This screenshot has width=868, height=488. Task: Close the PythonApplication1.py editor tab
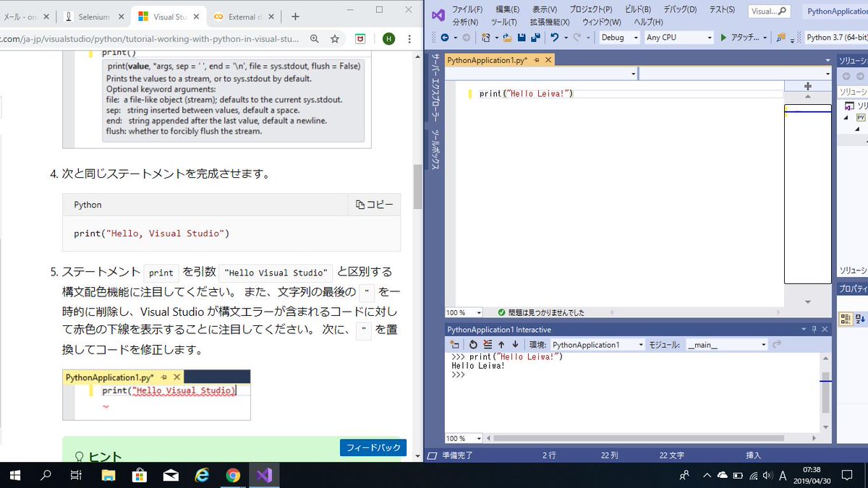tap(548, 60)
